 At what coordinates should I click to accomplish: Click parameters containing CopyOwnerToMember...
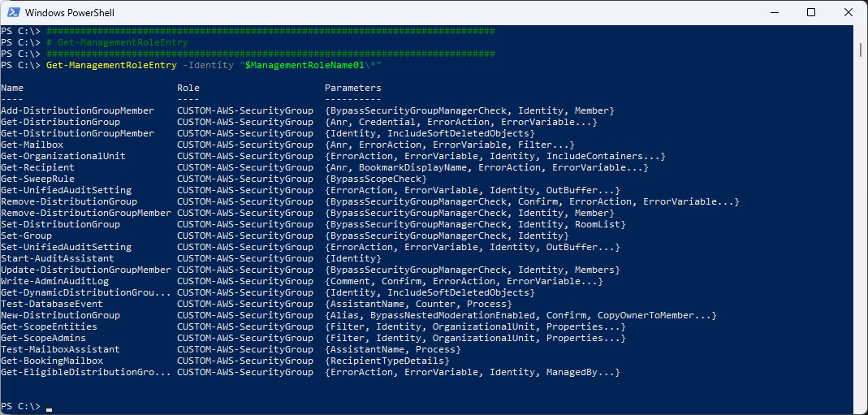coord(521,315)
